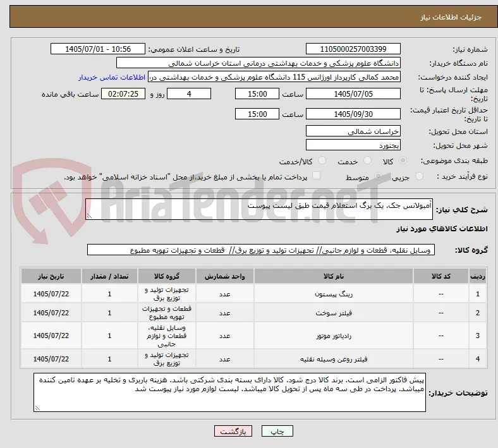Click the نام کالا column header
The image size is (498, 448).
[x=334, y=276]
